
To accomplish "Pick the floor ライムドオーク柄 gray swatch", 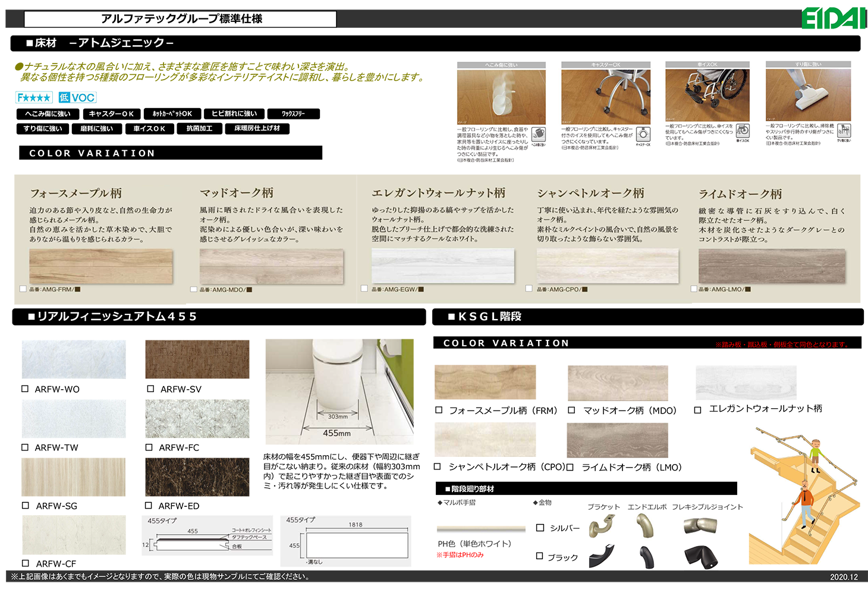I will pos(772,266).
